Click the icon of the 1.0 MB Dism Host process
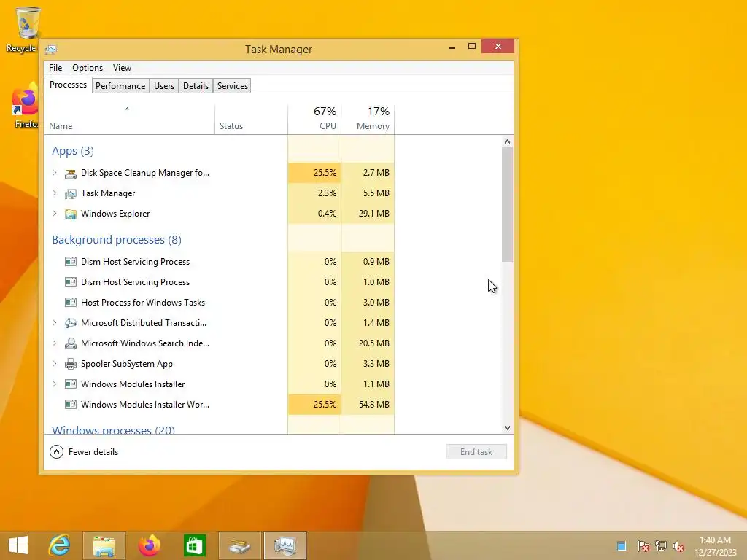 tap(71, 282)
